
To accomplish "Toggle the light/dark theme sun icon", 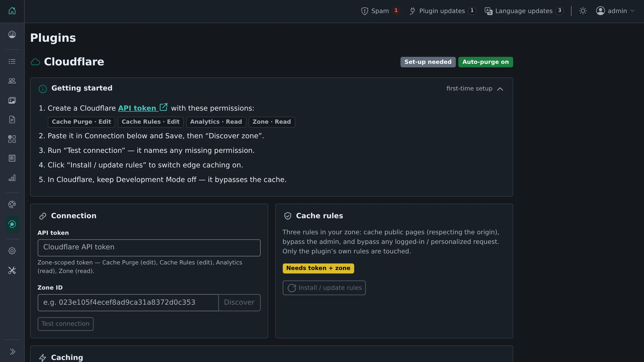I will [583, 11].
